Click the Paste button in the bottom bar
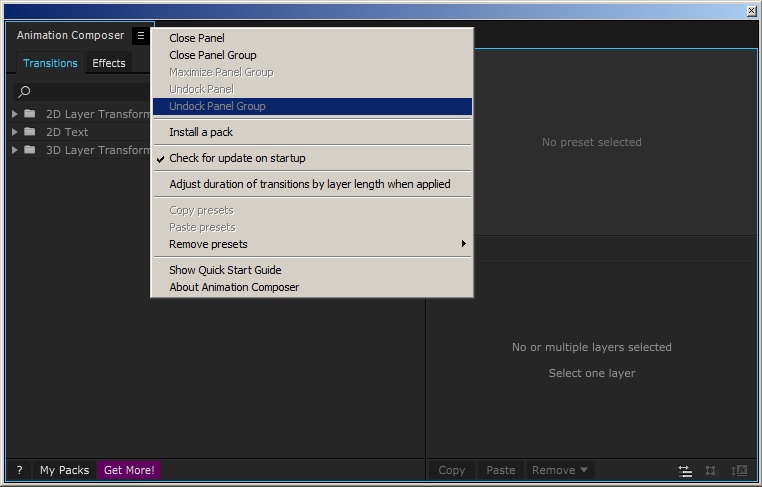 tap(501, 470)
